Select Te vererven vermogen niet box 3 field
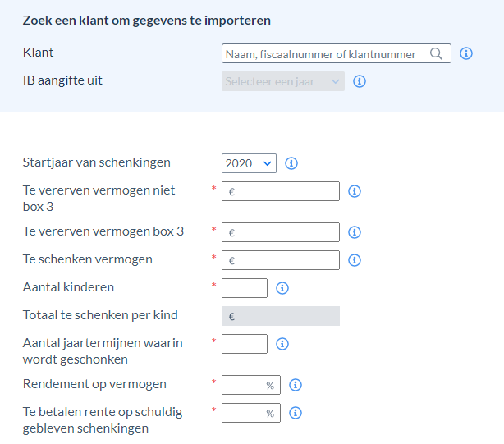 [280, 191]
